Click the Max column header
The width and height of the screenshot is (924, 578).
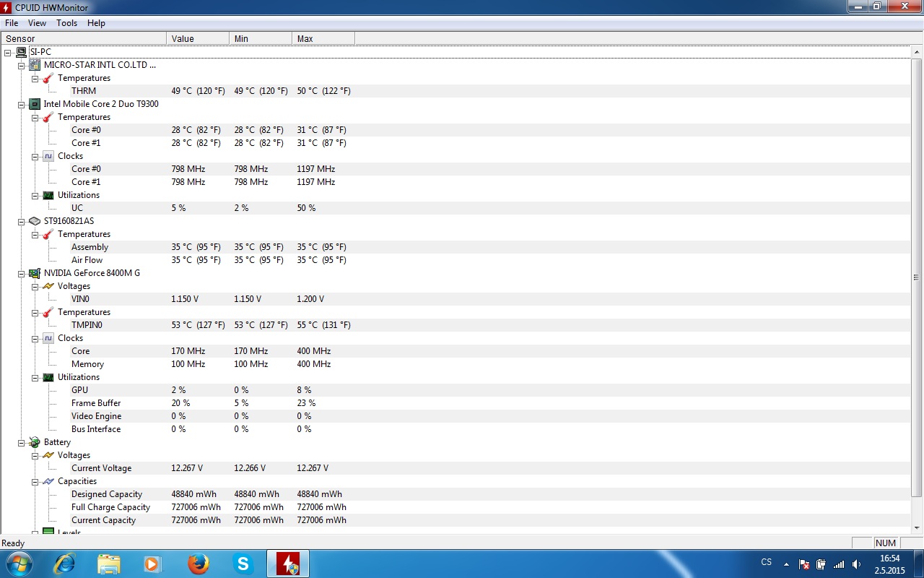pyautogui.click(x=323, y=38)
